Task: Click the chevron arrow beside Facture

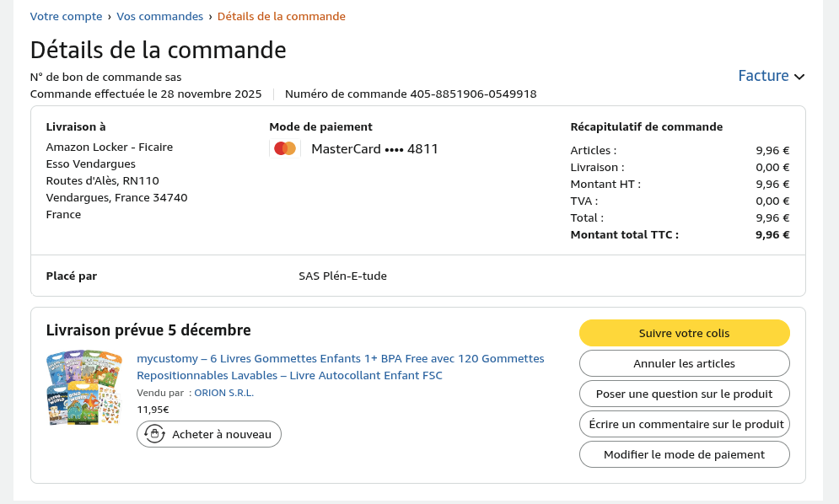Action: tap(799, 77)
